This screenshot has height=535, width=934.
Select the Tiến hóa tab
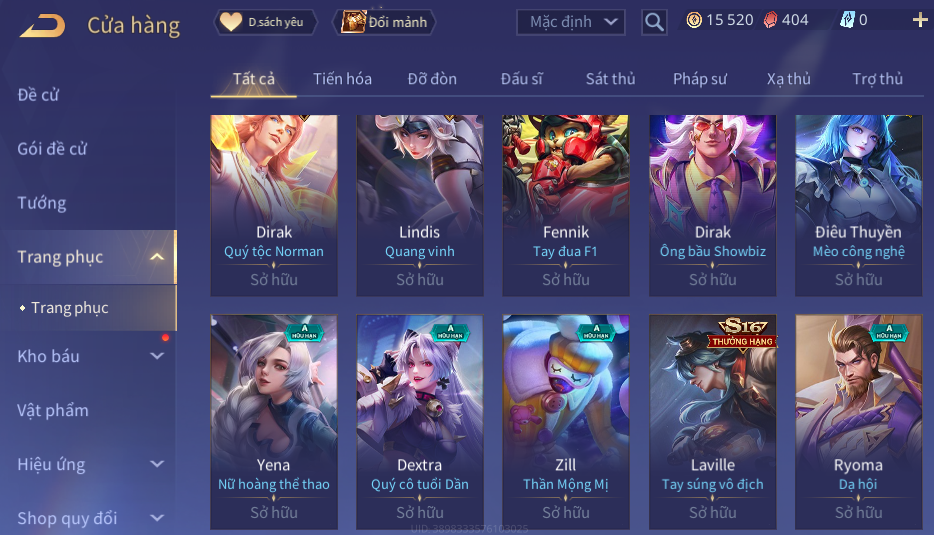click(x=343, y=79)
